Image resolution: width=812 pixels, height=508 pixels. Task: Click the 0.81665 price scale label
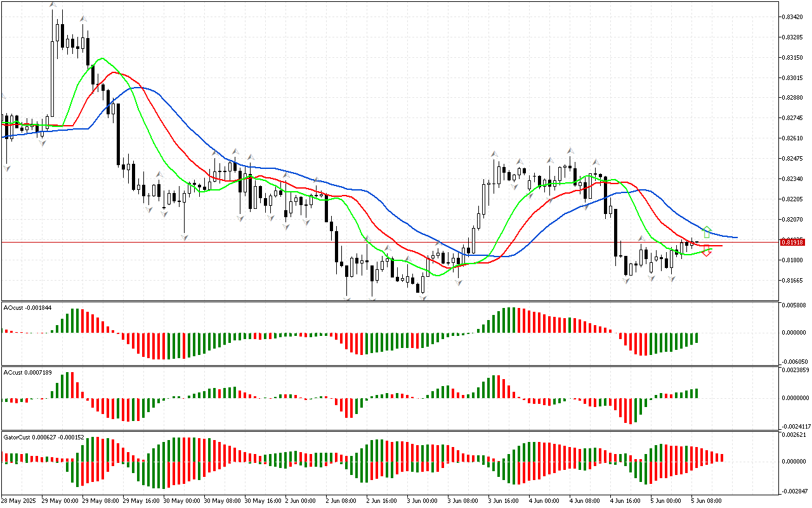pyautogui.click(x=793, y=280)
